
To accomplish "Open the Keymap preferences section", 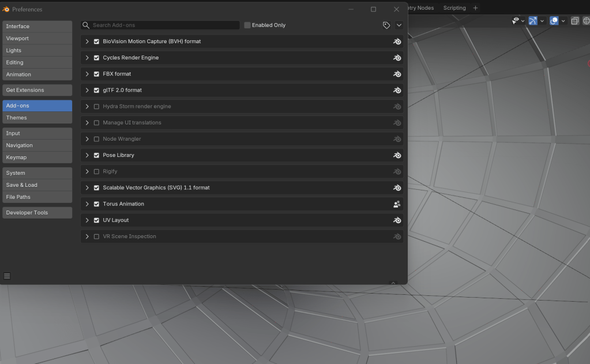I will coord(37,157).
